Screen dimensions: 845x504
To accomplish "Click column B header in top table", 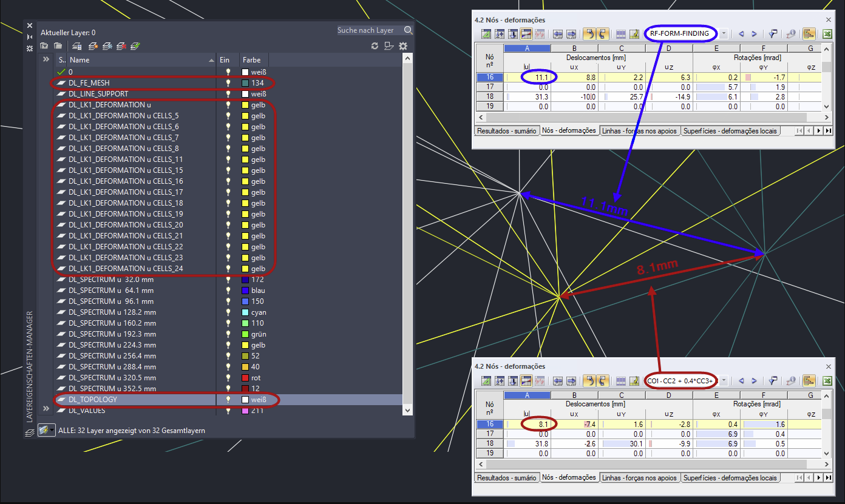I will (x=574, y=48).
